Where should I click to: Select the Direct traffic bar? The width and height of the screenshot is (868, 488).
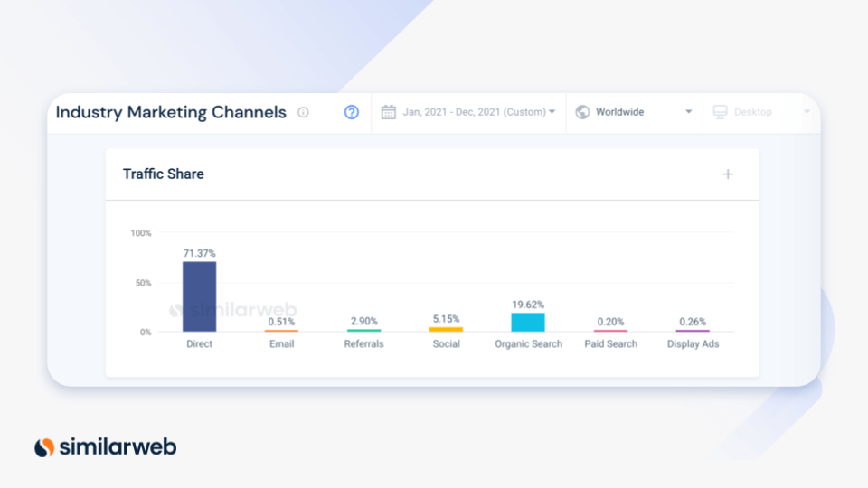pos(199,296)
